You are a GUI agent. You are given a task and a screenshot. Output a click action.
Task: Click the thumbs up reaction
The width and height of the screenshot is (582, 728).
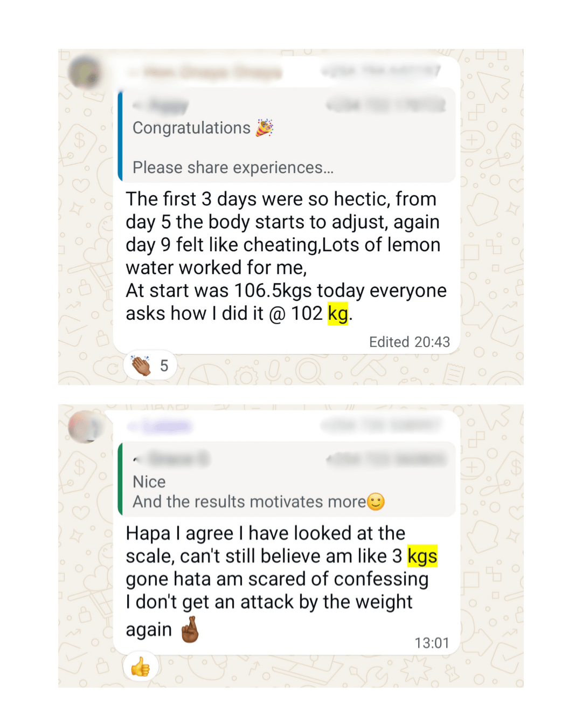pos(141,667)
